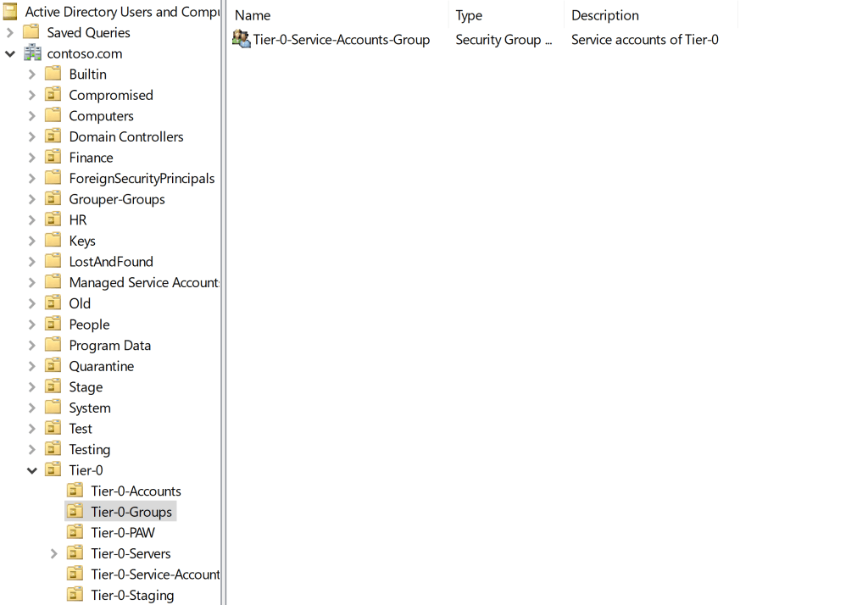Click the Tier-0-Service-Accounts-Group security group icon
This screenshot has width=868, height=605.
pyautogui.click(x=241, y=39)
